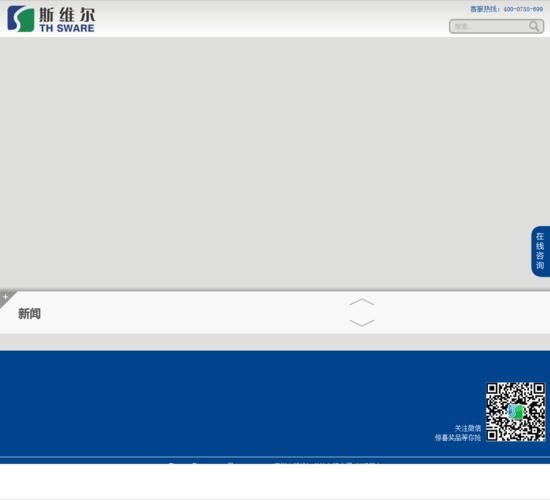Click the 惊喜奖品等你抢 promo text

458,438
